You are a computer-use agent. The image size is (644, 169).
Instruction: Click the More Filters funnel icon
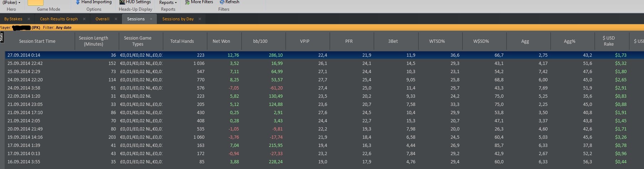click(187, 2)
